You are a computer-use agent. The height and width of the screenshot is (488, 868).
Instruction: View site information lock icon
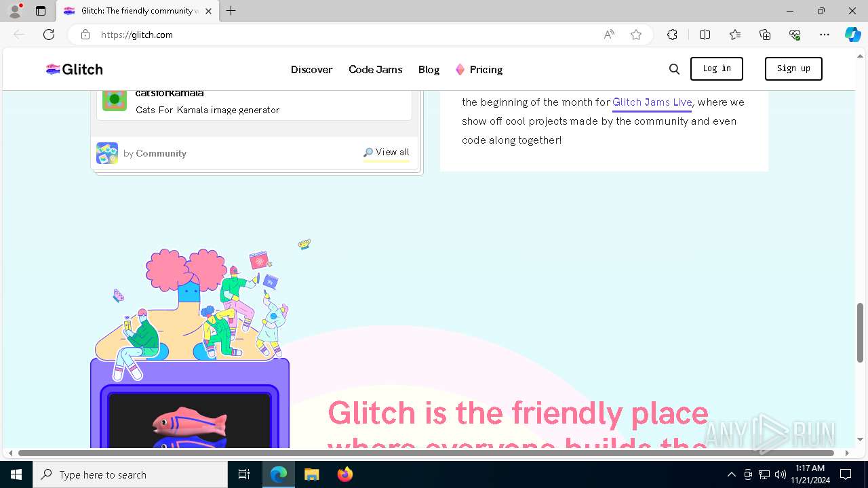pyautogui.click(x=85, y=35)
